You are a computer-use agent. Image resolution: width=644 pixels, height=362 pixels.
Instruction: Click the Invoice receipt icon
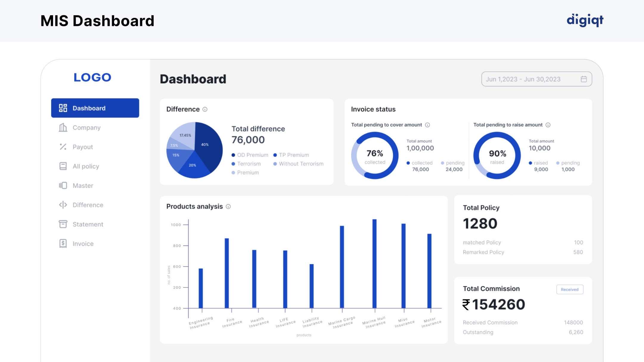(x=63, y=244)
